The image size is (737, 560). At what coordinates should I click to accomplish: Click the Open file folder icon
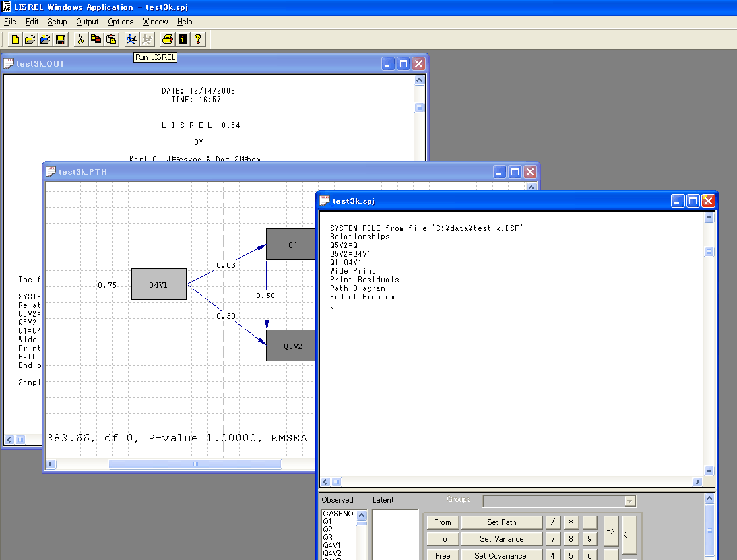[30, 39]
